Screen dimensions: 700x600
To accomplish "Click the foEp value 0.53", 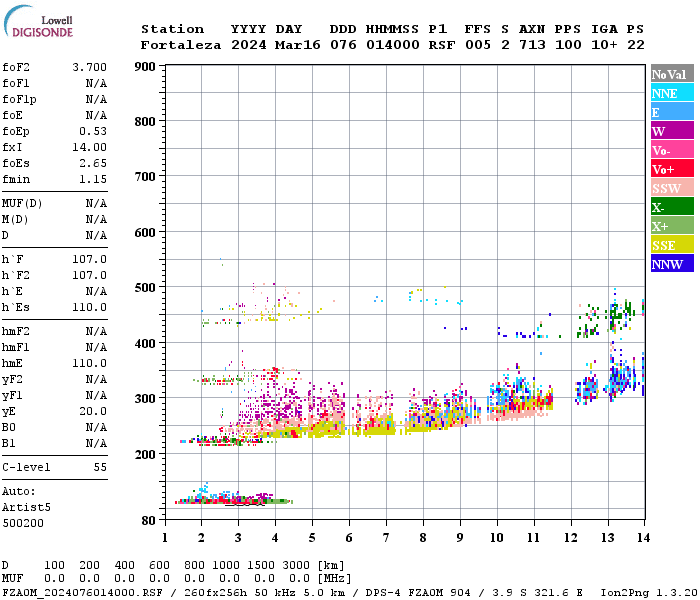I will [93, 131].
